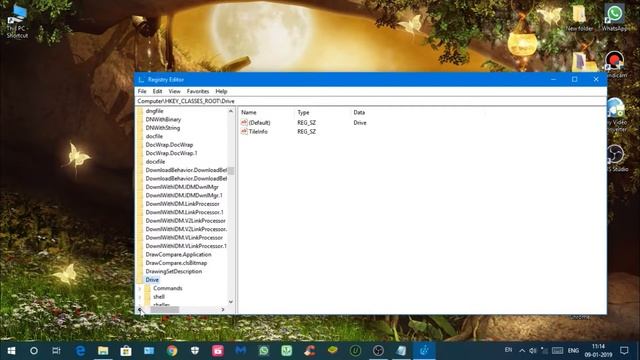Select the (Default) value name

(260, 123)
